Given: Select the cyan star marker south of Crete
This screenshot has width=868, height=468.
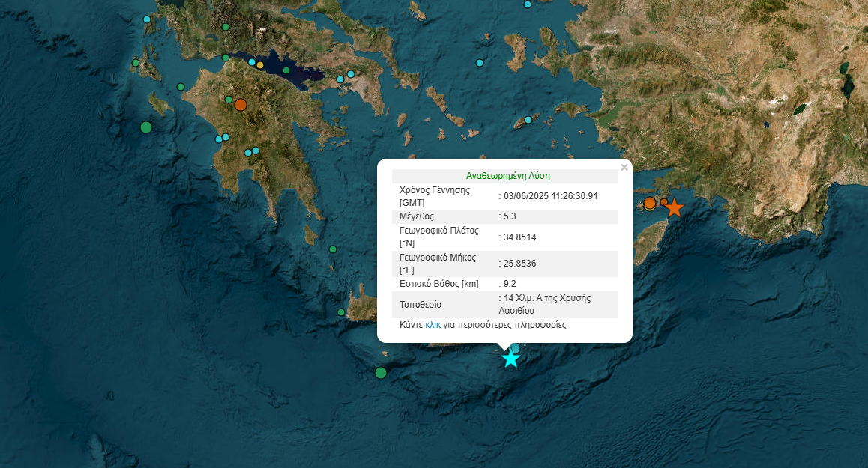Looking at the screenshot, I should click(510, 359).
